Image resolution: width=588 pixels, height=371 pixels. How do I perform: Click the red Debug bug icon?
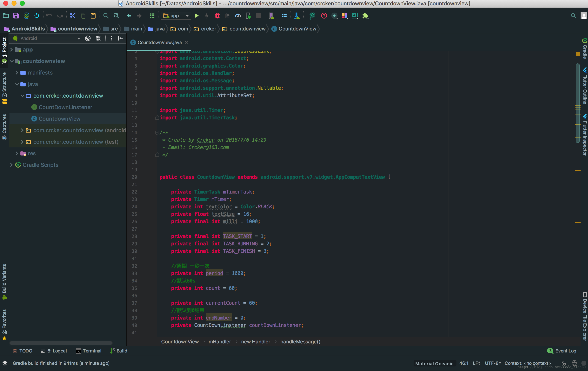[x=217, y=16]
